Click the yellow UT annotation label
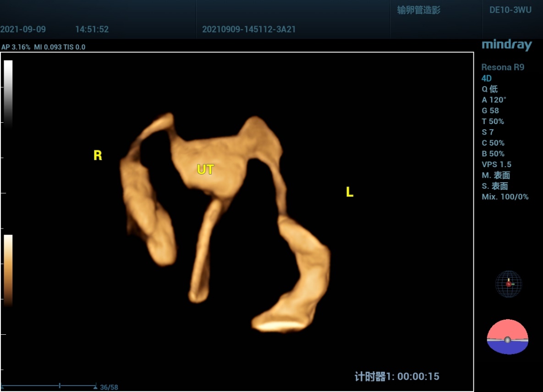Screen dimensions: 543x392 (x=205, y=169)
